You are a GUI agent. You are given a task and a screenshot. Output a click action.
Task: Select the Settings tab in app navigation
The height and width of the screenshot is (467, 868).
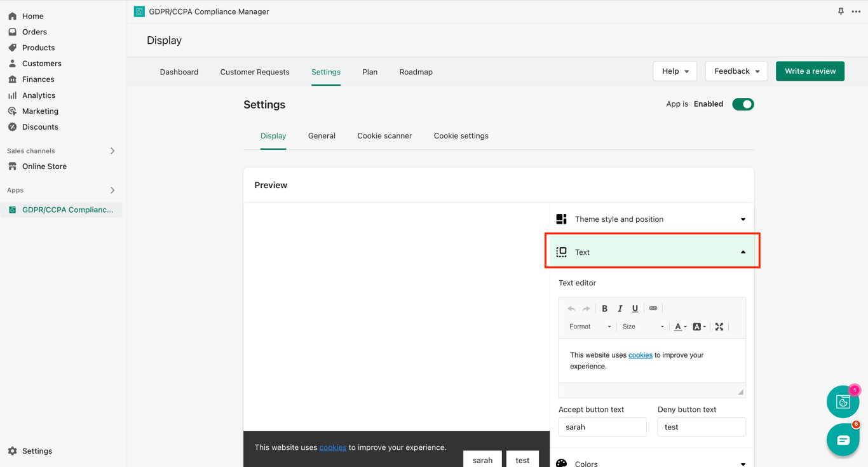pyautogui.click(x=326, y=72)
